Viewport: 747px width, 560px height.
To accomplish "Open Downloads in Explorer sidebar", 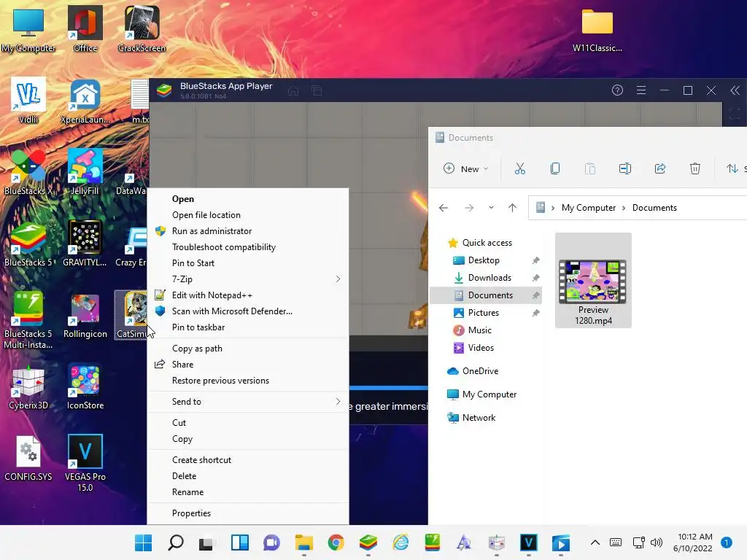I will point(489,278).
